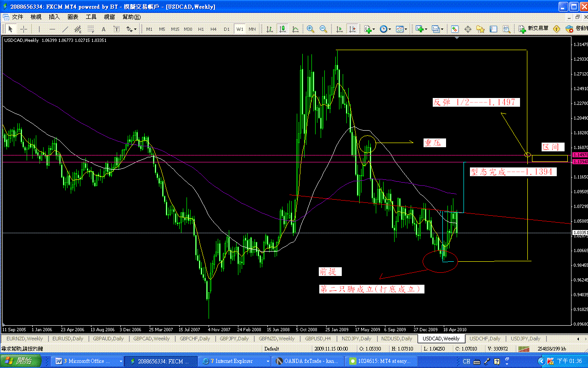Choose the Fibonacci Retracement tool
The width and height of the screenshot is (588, 368).
(x=90, y=29)
